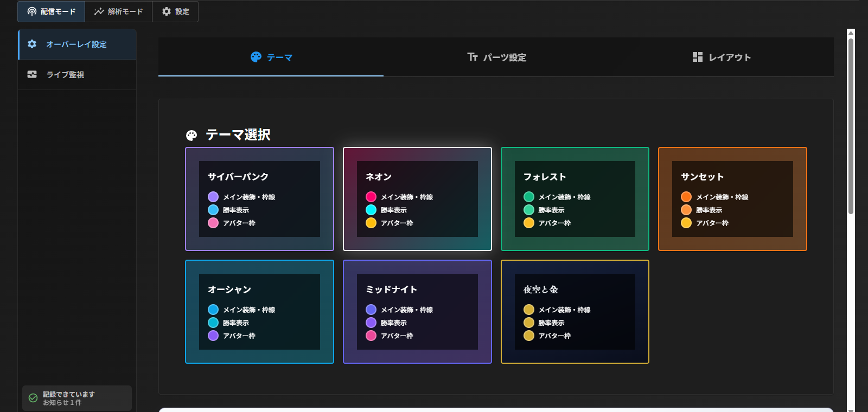868x412 pixels.
Task: Open the パーツ設定 tab
Action: click(x=496, y=57)
